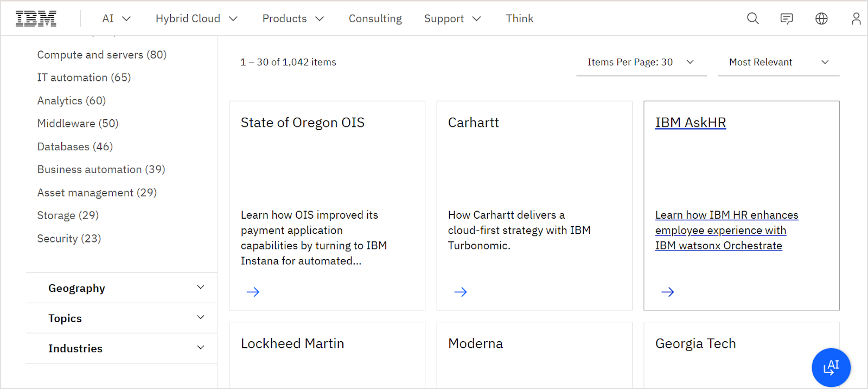Filter by Middleware (50)
Viewport: 868px width, 389px height.
(78, 124)
